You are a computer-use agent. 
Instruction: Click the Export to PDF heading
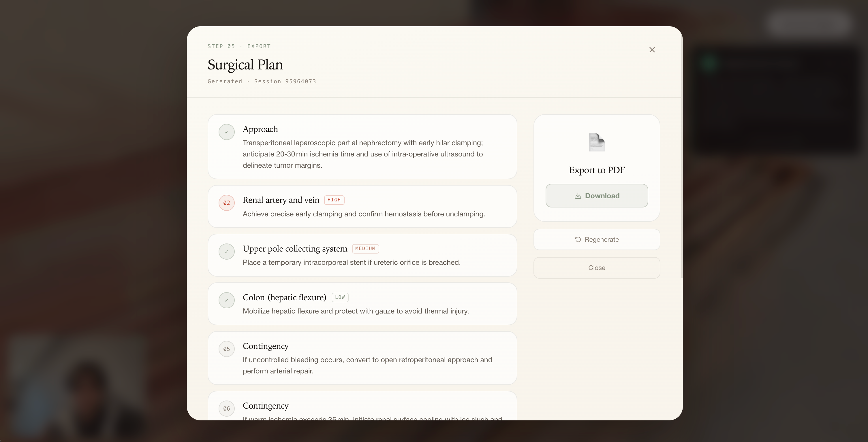point(596,170)
